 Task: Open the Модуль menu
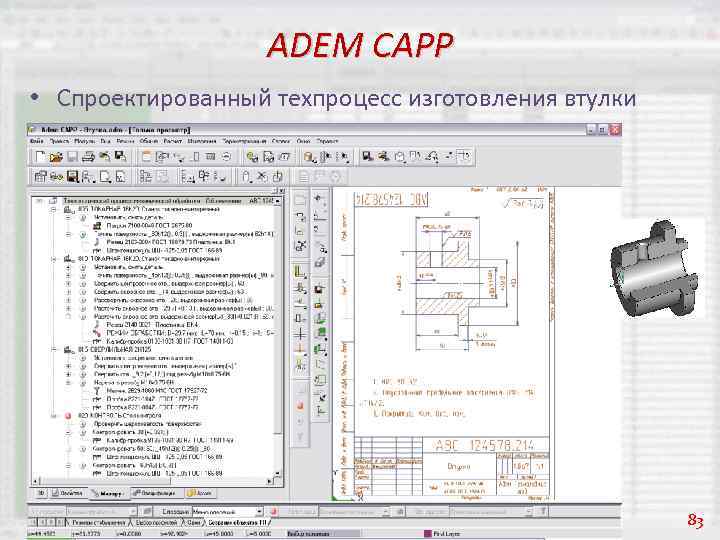coord(84,141)
